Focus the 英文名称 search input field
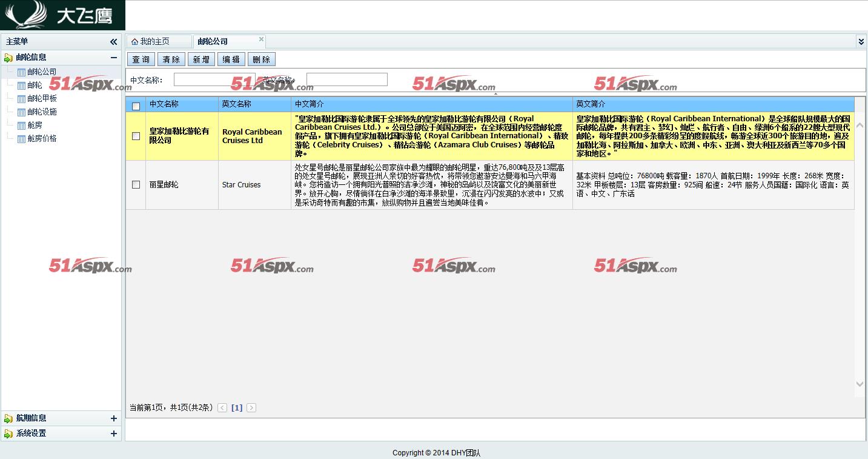Viewport: 868px width, 459px height. (x=347, y=79)
